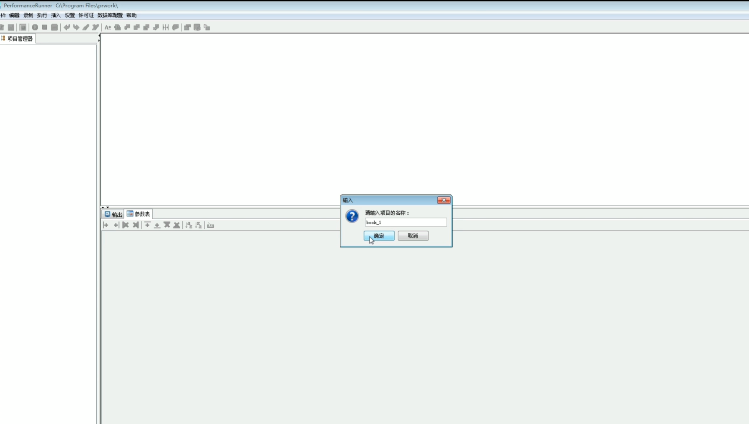Screen dimensions: 749x424
Task: Click first icon in parameter table toolbar
Action: [106, 225]
